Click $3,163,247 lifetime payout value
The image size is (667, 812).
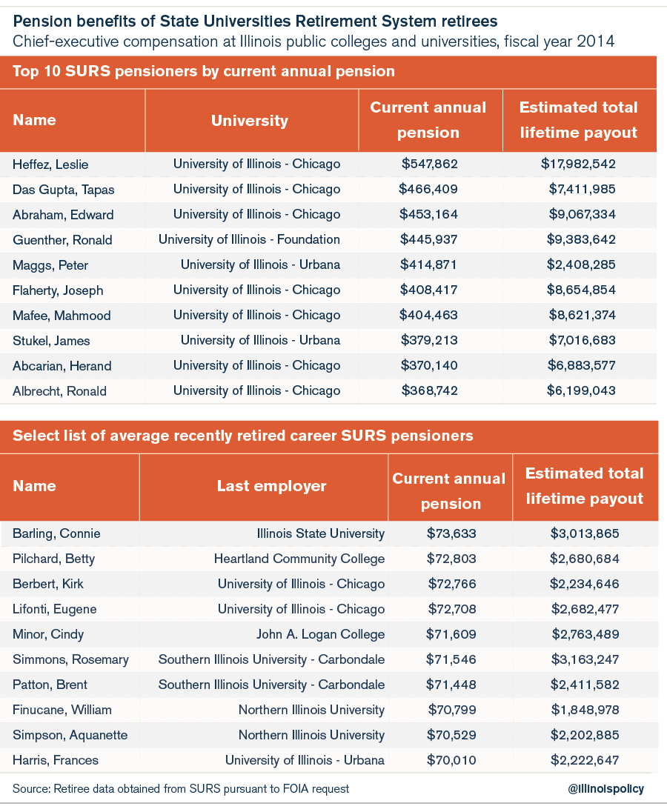585,659
